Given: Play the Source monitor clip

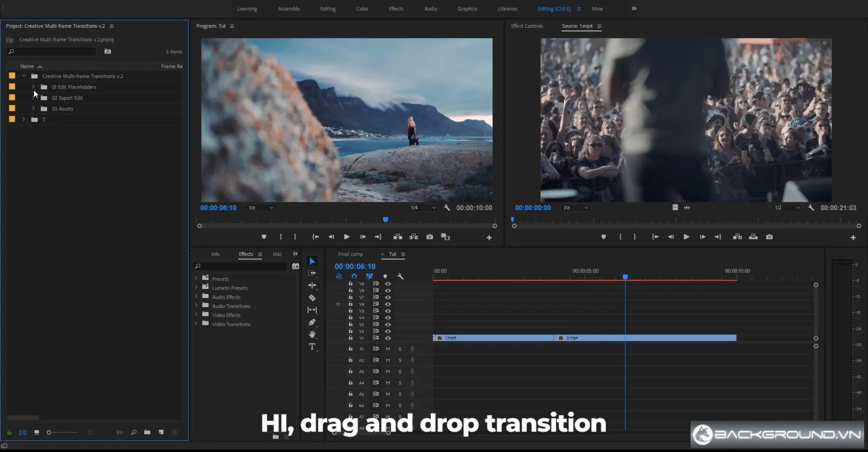Looking at the screenshot, I should [686, 237].
